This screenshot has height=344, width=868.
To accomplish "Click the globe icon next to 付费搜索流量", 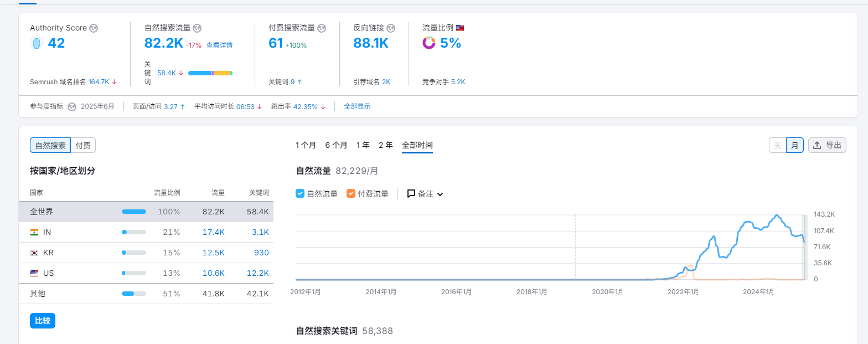I will (x=322, y=28).
